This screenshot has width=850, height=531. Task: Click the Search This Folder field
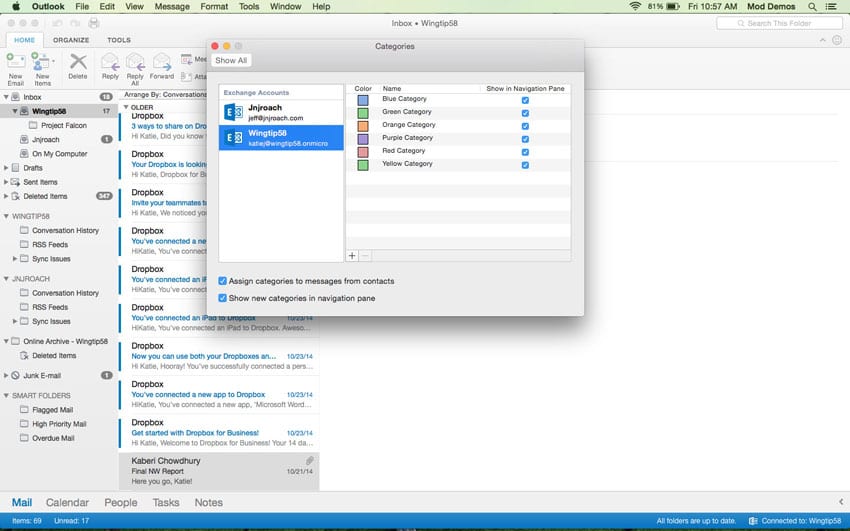pyautogui.click(x=780, y=23)
